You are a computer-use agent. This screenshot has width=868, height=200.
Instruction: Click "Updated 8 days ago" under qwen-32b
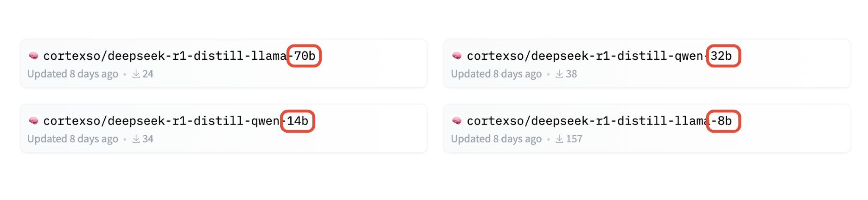pyautogui.click(x=496, y=74)
